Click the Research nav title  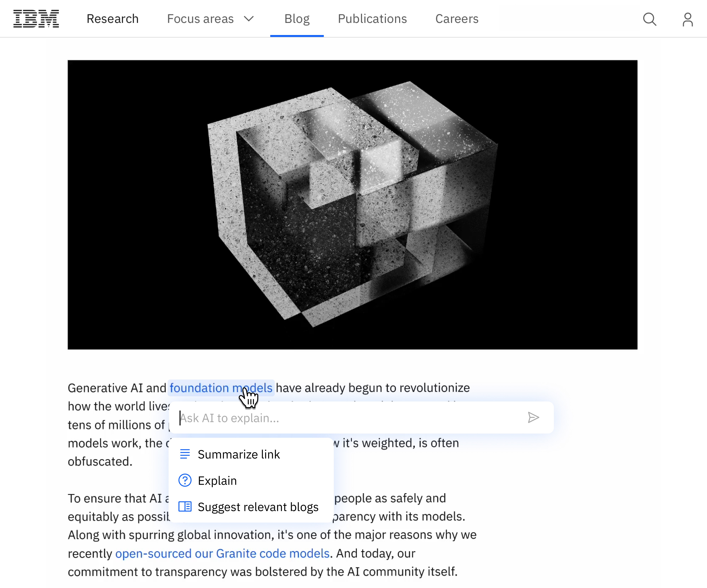(x=113, y=19)
